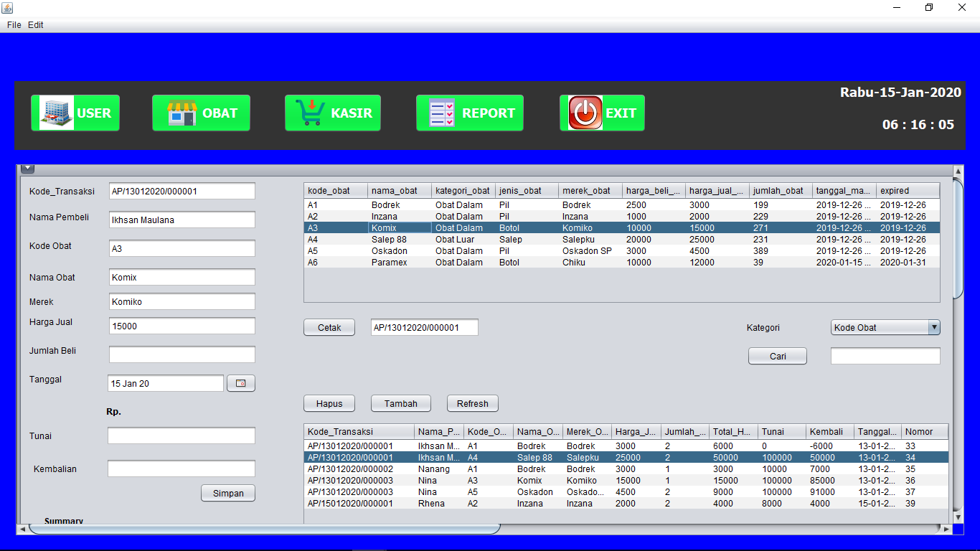Click the Tambah button

tap(400, 403)
